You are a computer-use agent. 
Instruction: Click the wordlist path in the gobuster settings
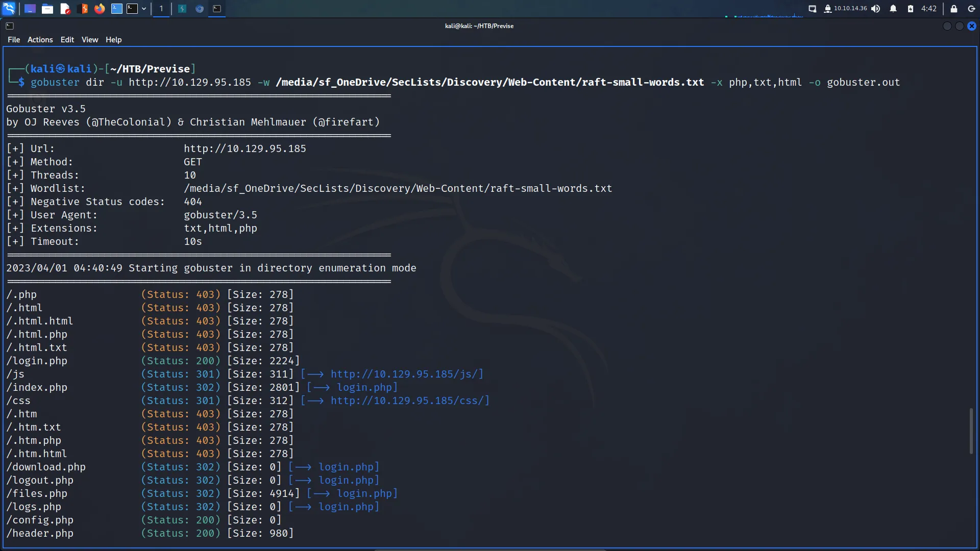(x=398, y=188)
